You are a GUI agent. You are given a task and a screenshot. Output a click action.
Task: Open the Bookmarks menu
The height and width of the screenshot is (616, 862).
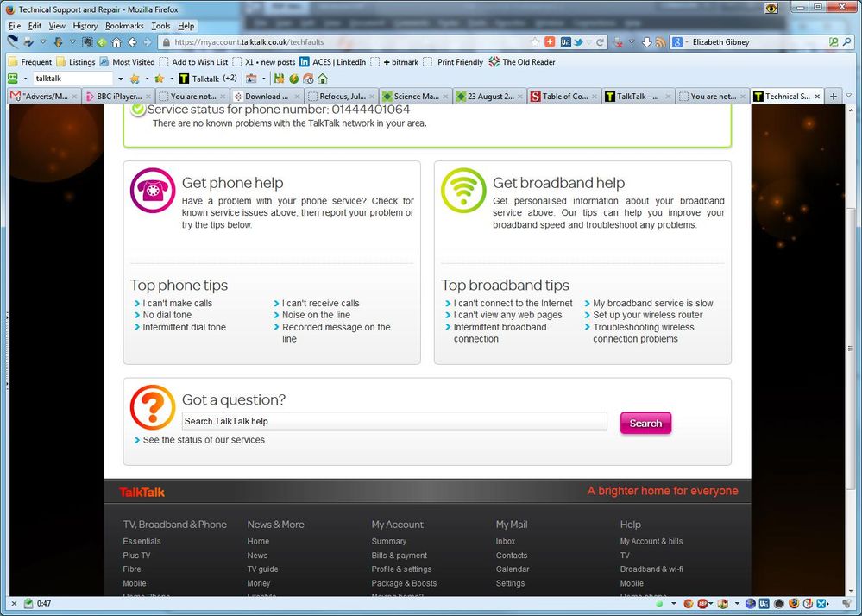click(124, 26)
